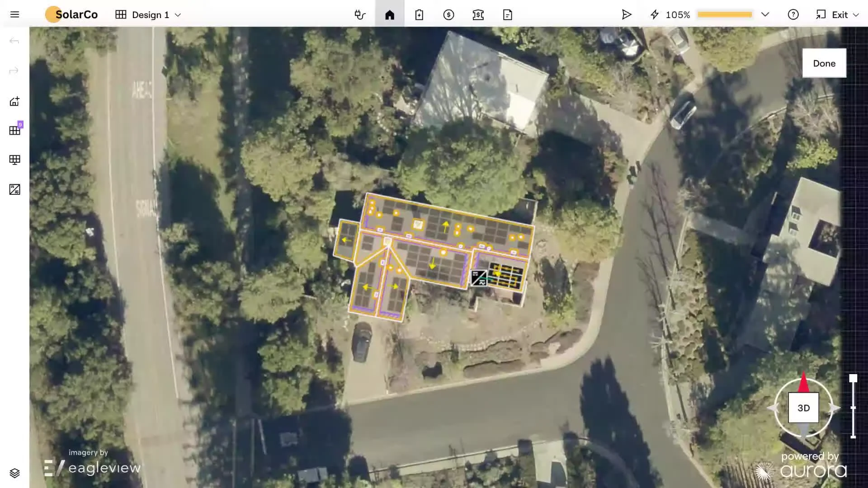
Task: Open the document proposal icon
Action: click(x=507, y=14)
